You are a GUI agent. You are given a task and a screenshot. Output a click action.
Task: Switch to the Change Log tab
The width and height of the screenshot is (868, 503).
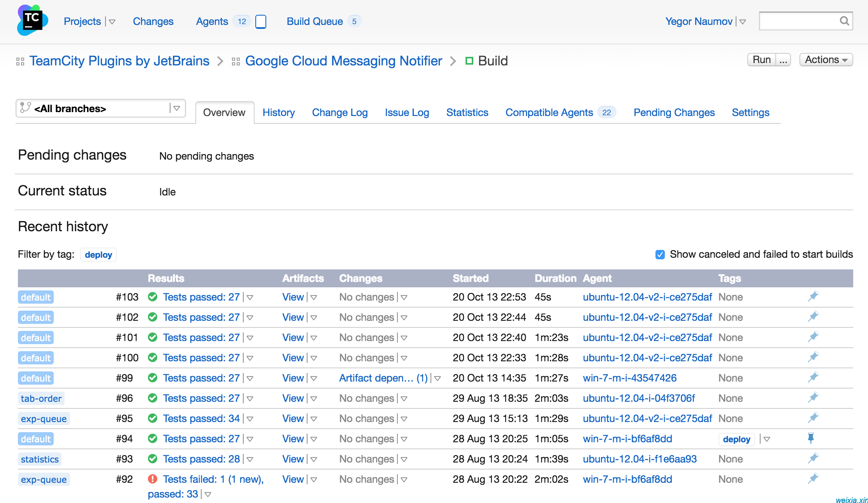point(340,113)
